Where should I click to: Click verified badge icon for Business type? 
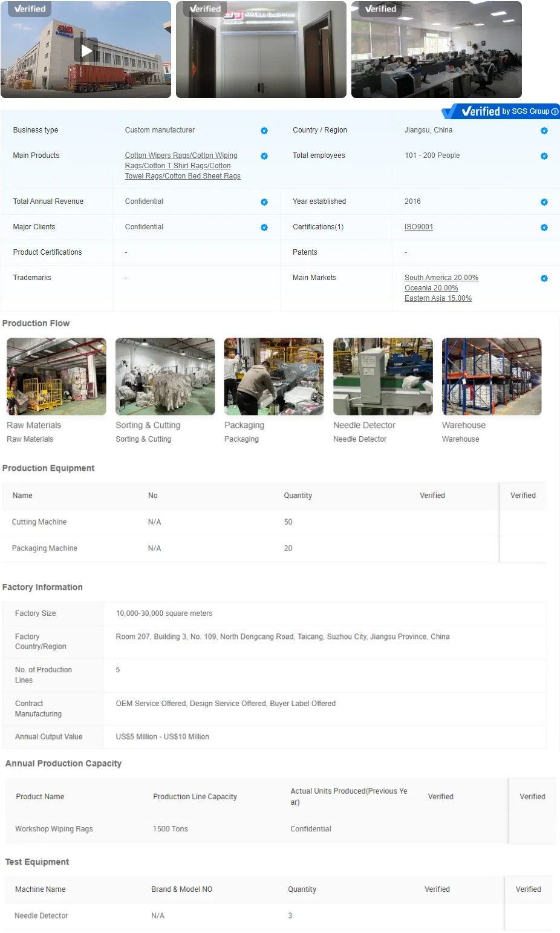pyautogui.click(x=264, y=131)
